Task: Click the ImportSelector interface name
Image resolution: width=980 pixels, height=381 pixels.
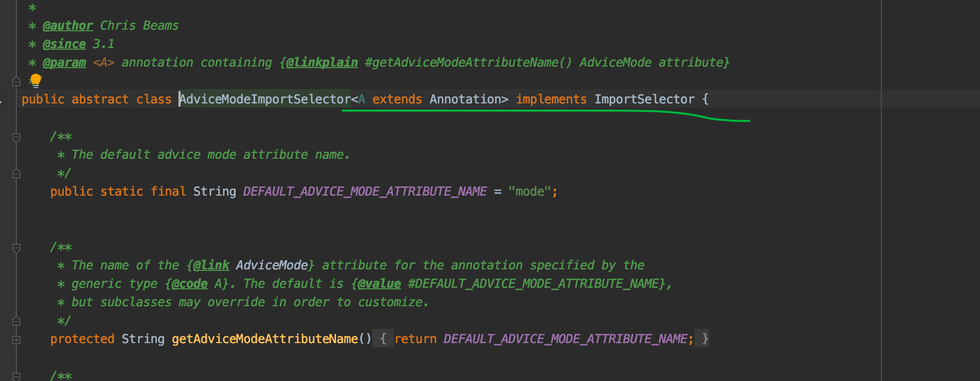Action: (x=644, y=99)
